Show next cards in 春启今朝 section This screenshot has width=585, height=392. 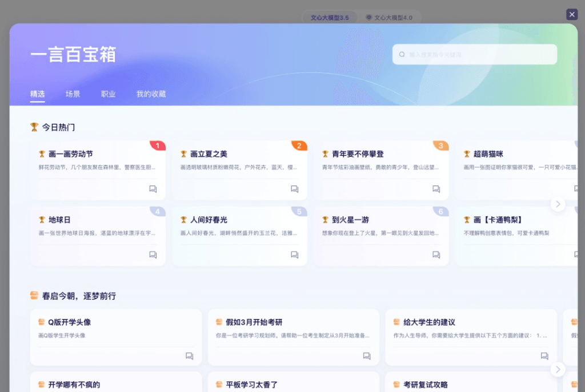pos(558,369)
